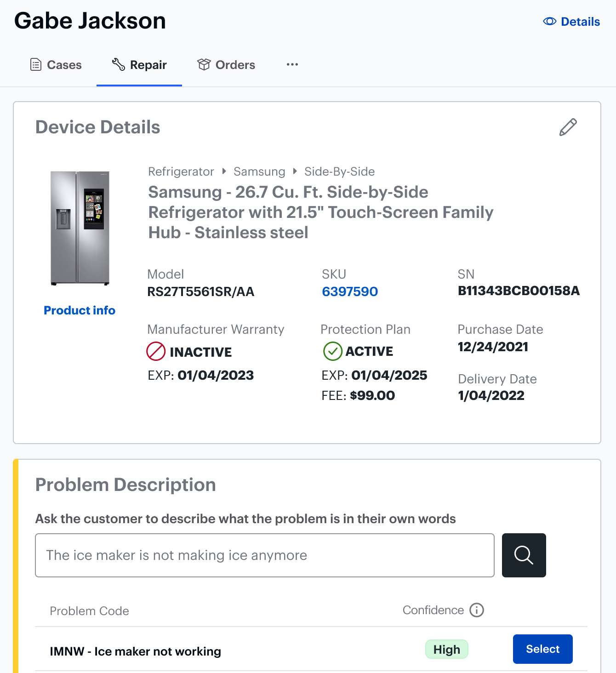Click the Orders box icon
This screenshot has width=616, height=673.
pos(204,64)
